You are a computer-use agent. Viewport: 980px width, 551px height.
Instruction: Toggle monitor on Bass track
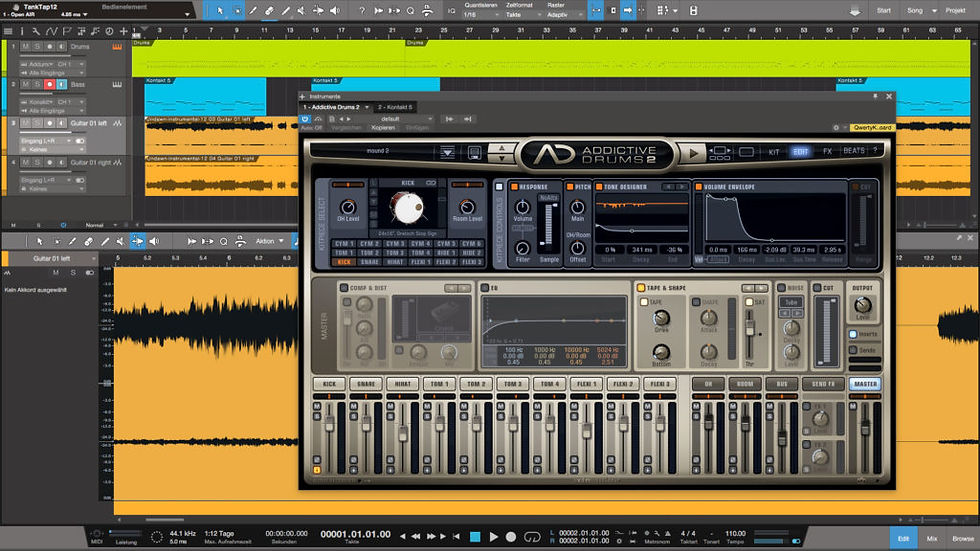[61, 84]
